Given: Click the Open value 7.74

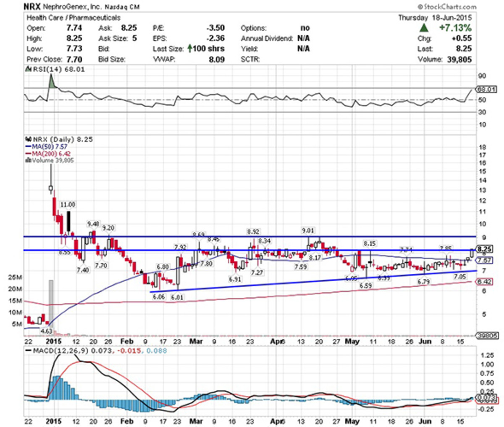Looking at the screenshot, I should tap(74, 28).
